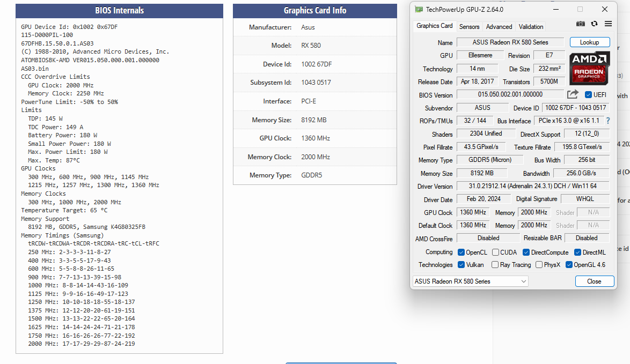Click the Resizable BAR field showing Disabled
The height and width of the screenshot is (364, 630).
[587, 238]
